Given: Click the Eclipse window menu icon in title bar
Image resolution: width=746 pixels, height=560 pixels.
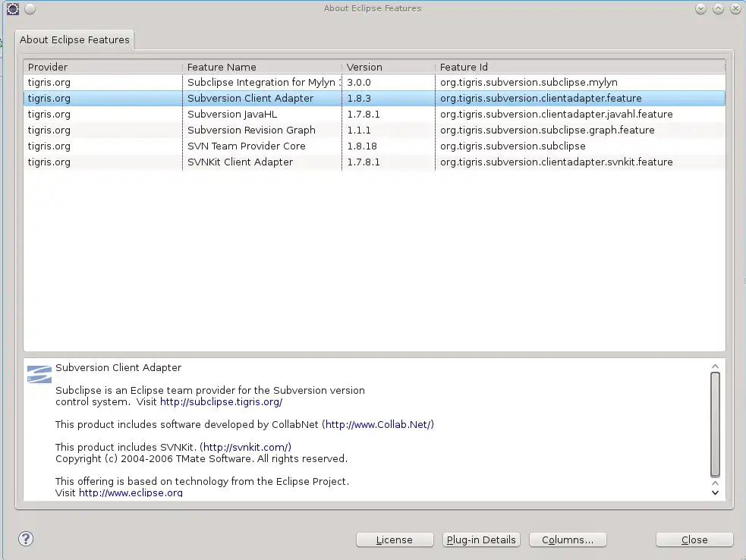Looking at the screenshot, I should (x=13, y=8).
